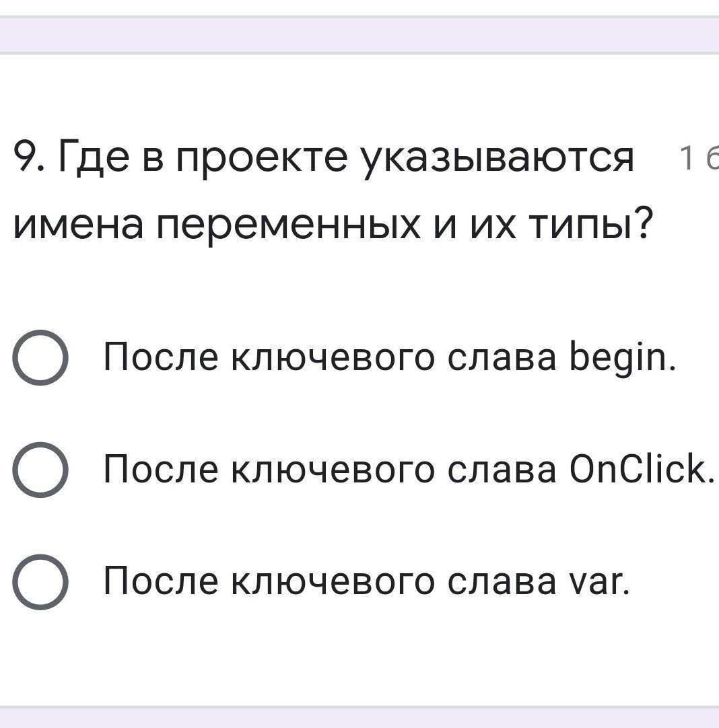Click the question number 9
Image resolution: width=719 pixels, height=728 pixels.
point(26,159)
